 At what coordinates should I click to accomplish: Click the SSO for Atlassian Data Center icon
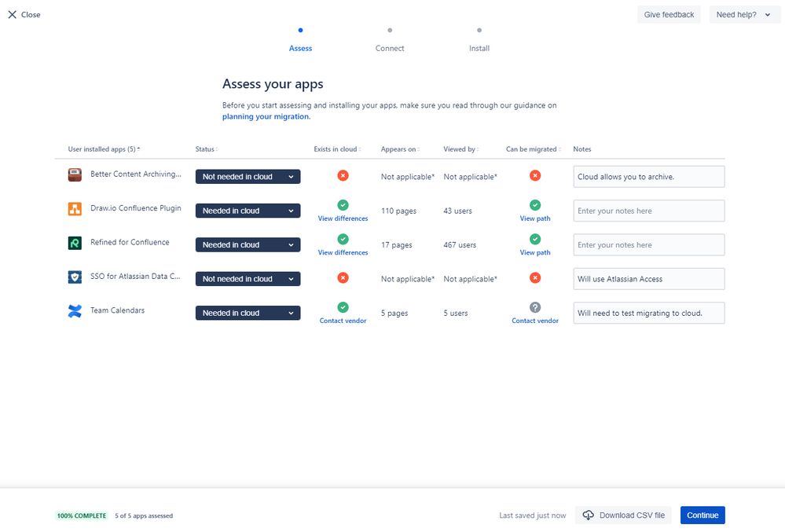tap(75, 277)
